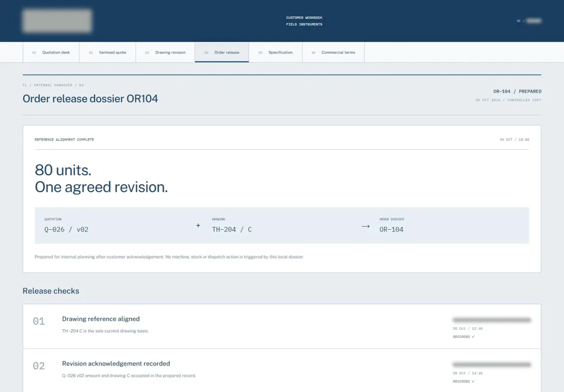
Task: Click the 01 number of first release check
Action: pyautogui.click(x=39, y=321)
